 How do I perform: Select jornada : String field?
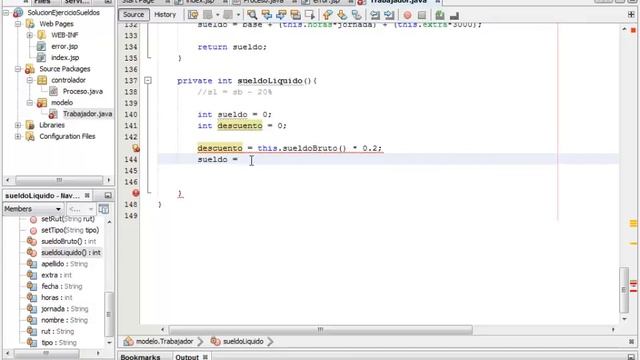tap(64, 309)
